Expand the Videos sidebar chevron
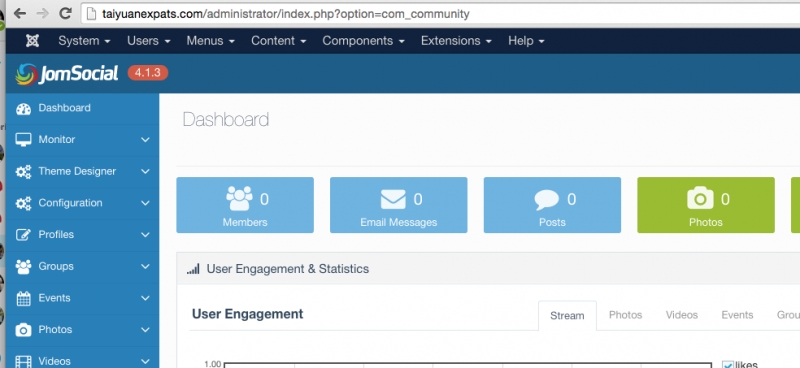Viewport: 800px width, 368px height. point(145,361)
